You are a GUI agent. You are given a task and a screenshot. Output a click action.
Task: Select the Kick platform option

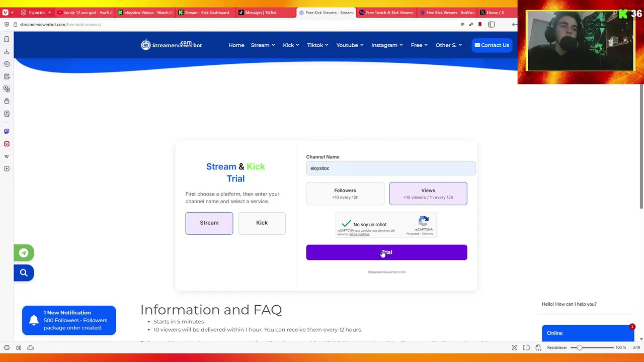pos(262,223)
